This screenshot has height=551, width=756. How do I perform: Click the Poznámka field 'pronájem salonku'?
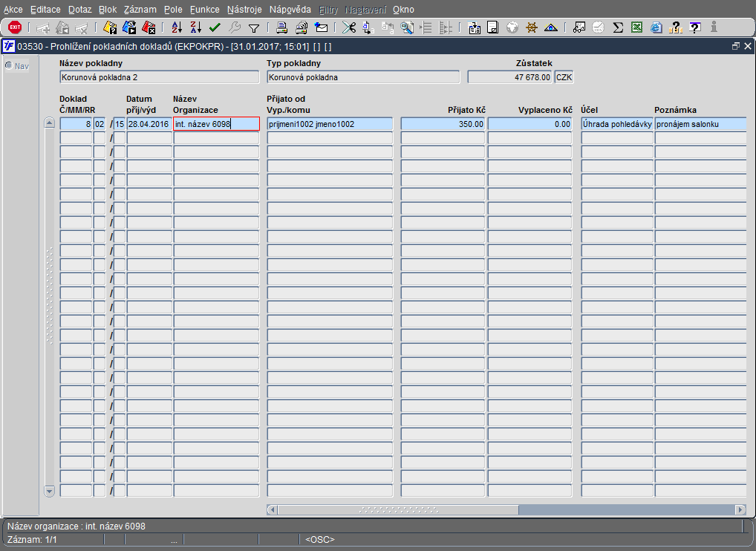[698, 124]
